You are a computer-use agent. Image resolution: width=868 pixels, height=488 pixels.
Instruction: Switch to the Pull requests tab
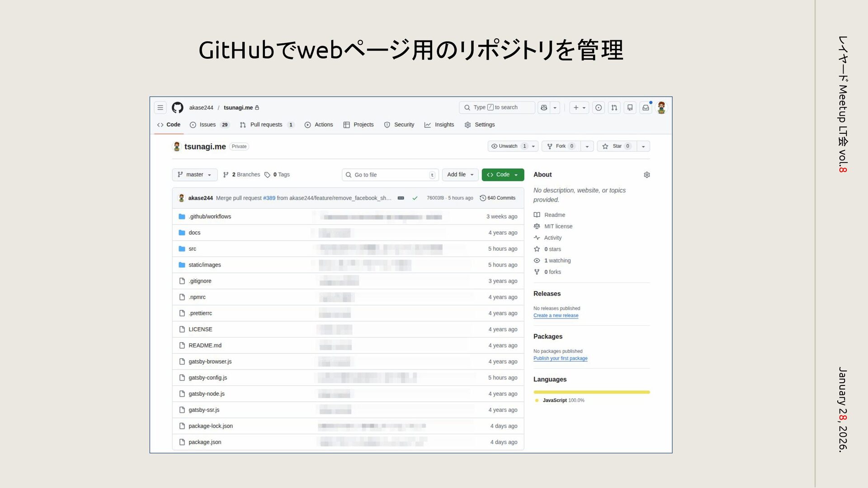[x=266, y=125]
